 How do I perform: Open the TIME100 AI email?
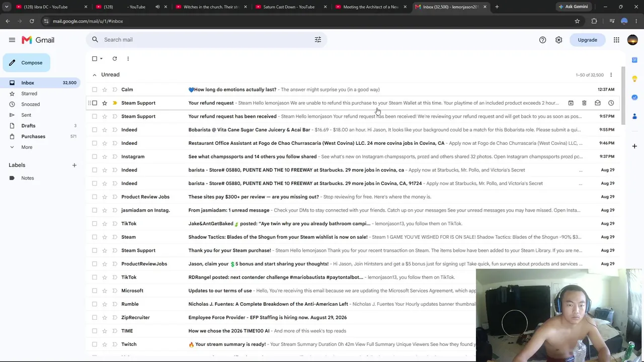click(352, 331)
